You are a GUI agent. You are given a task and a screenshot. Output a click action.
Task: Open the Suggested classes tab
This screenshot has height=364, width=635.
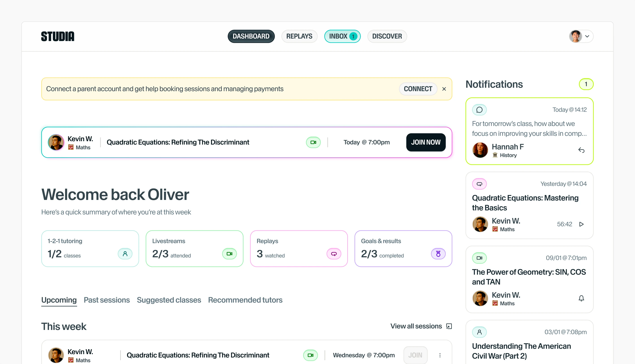coord(169,300)
